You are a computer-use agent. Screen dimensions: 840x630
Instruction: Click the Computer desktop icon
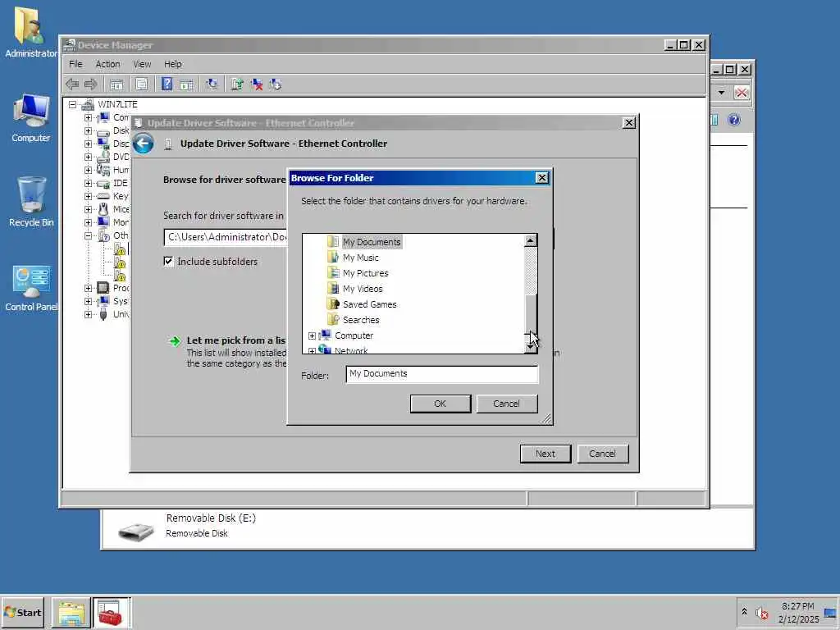(x=30, y=118)
